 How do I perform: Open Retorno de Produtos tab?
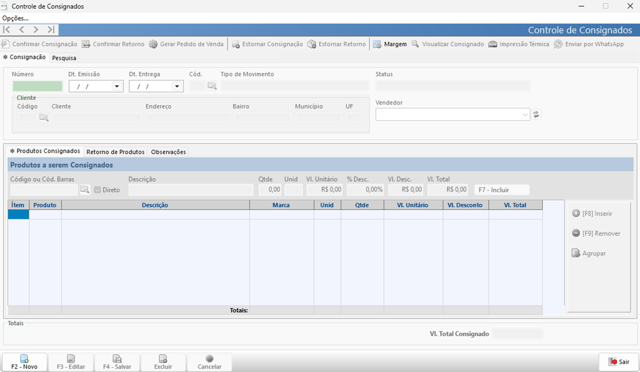pyautogui.click(x=116, y=152)
